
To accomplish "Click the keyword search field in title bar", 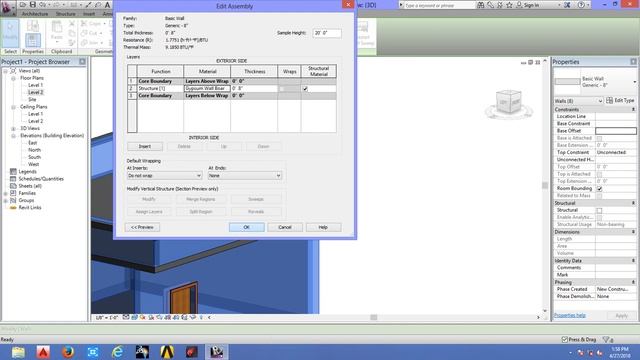I will click(x=439, y=5).
